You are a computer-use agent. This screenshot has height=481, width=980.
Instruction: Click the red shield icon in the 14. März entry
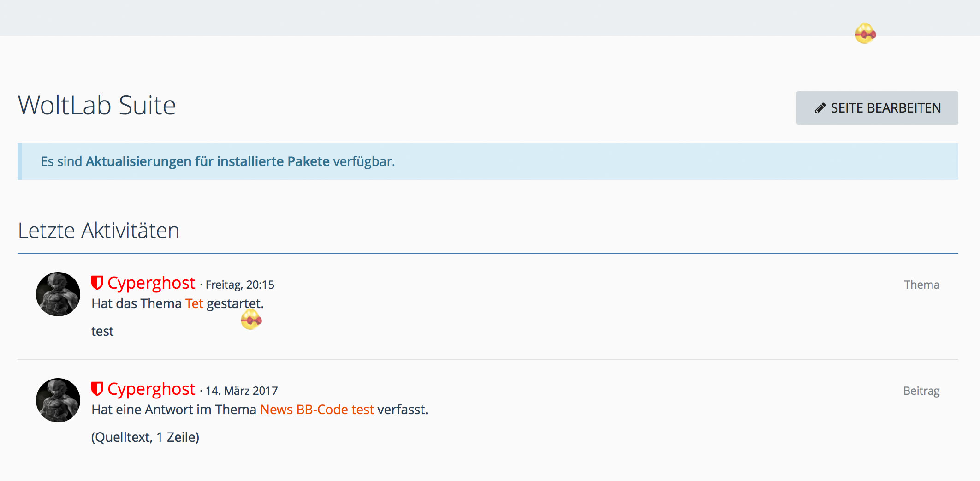click(97, 389)
